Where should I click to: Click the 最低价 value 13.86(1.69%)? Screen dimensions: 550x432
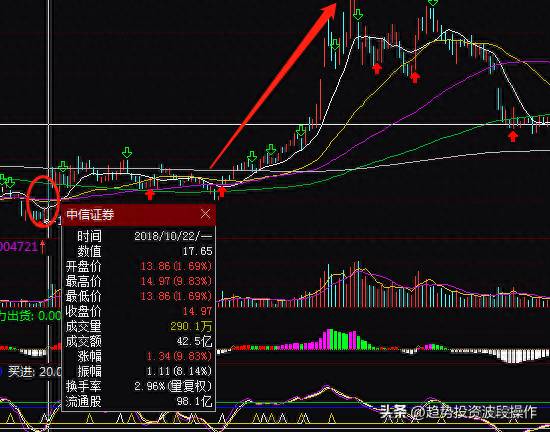click(x=176, y=296)
